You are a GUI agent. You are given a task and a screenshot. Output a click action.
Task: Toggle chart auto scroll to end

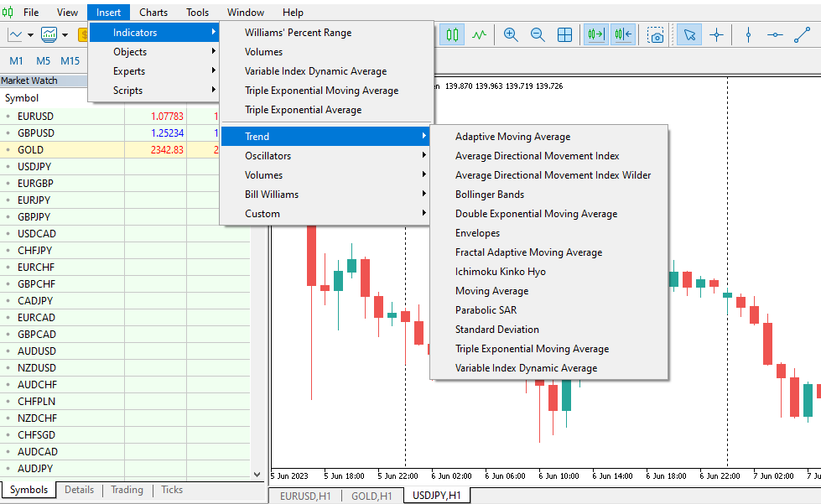pyautogui.click(x=596, y=35)
